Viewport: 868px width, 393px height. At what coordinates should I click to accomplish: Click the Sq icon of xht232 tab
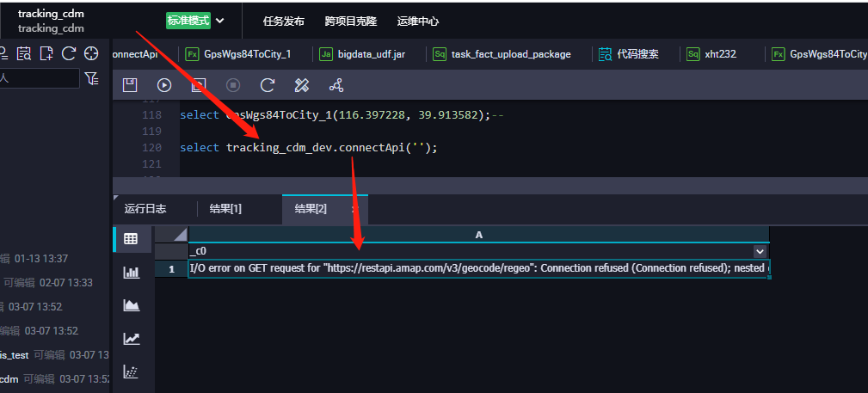point(693,54)
